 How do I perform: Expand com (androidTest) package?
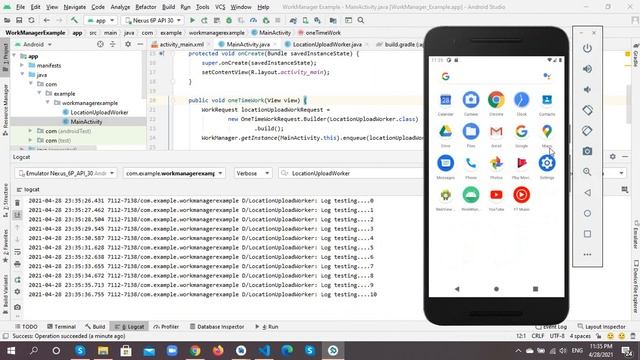pyautogui.click(x=31, y=131)
